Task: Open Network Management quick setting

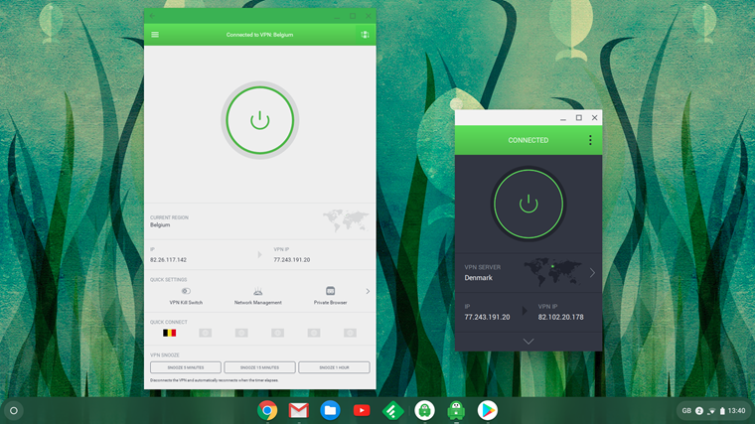Action: [258, 292]
